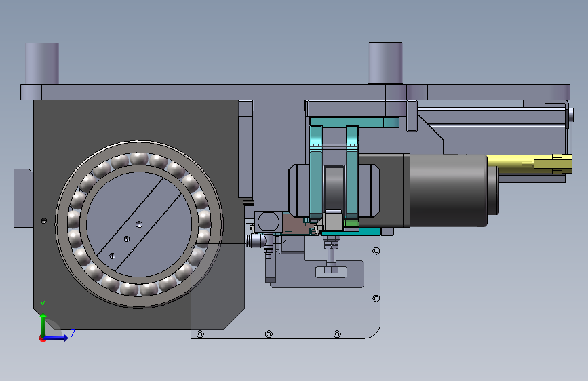
Task: Select the yellow brass fitting at motor end
Action: pos(529,164)
